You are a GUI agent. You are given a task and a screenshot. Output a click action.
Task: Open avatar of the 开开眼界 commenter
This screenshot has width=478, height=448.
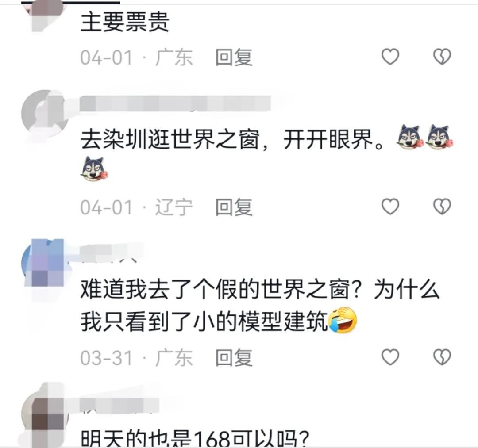pyautogui.click(x=45, y=113)
